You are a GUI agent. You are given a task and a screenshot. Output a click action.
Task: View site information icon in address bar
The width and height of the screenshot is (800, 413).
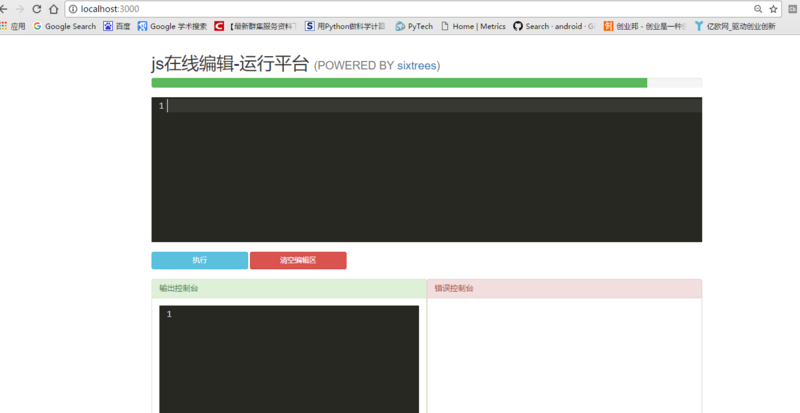pos(73,9)
